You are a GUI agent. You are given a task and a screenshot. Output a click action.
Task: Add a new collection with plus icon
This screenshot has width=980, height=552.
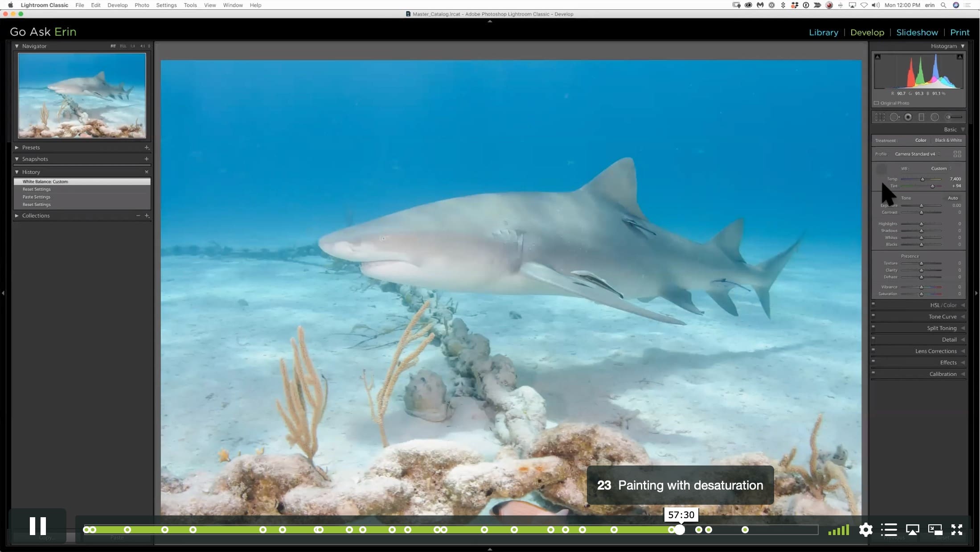[147, 216]
